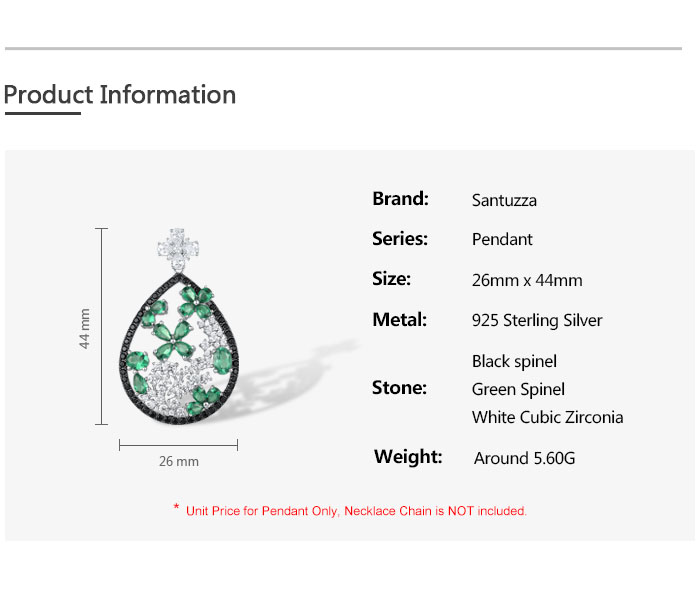The image size is (700, 589).
Task: Select the 925 Sterling Silver text
Action: (537, 321)
